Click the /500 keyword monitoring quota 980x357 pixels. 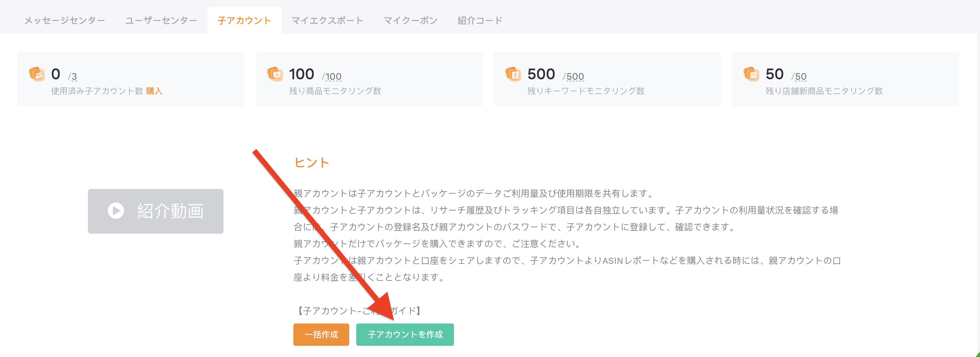[x=573, y=76]
